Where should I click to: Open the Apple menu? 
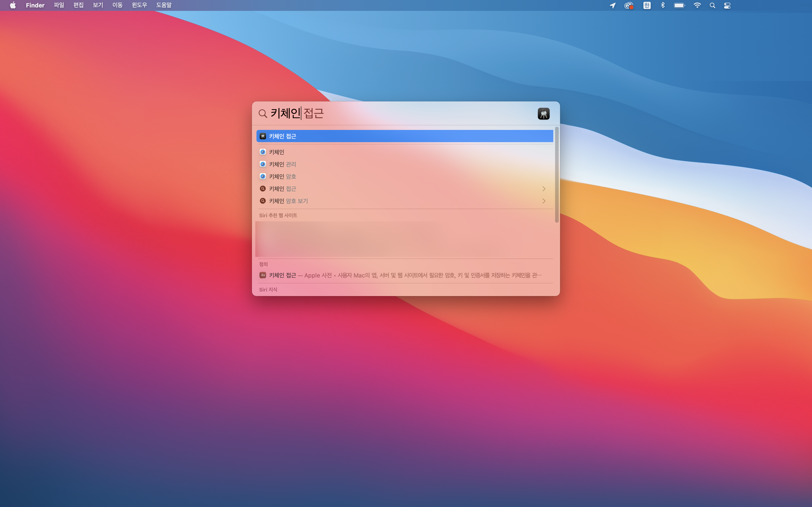[13, 5]
